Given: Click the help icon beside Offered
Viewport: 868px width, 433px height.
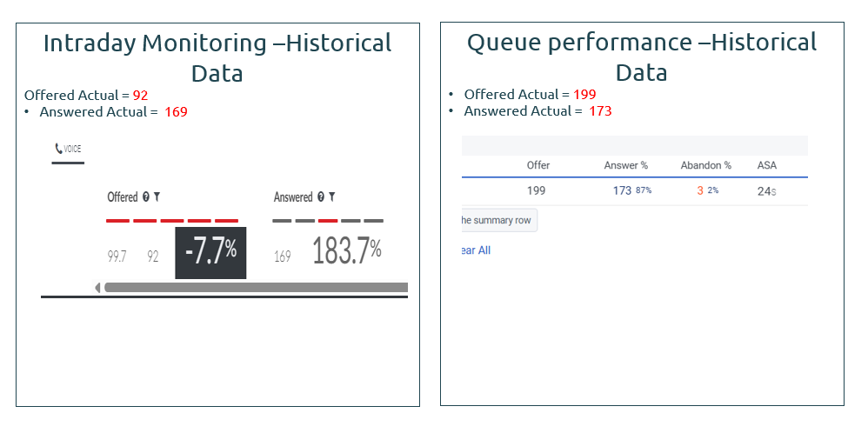Looking at the screenshot, I should click(146, 197).
